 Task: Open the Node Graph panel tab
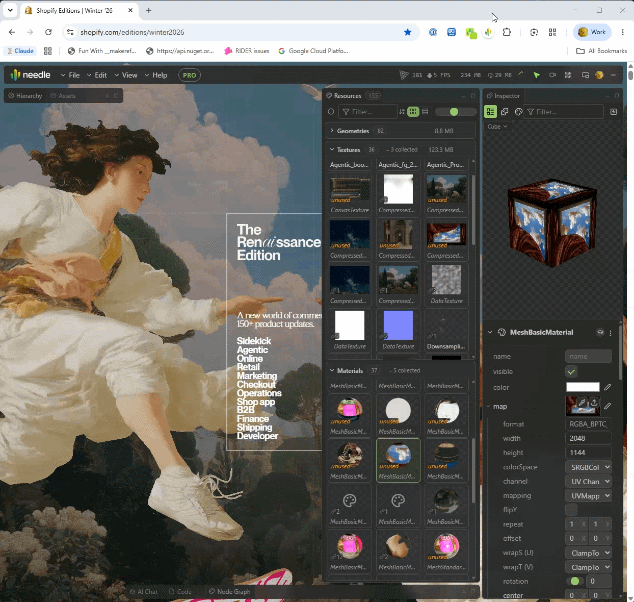(229, 591)
